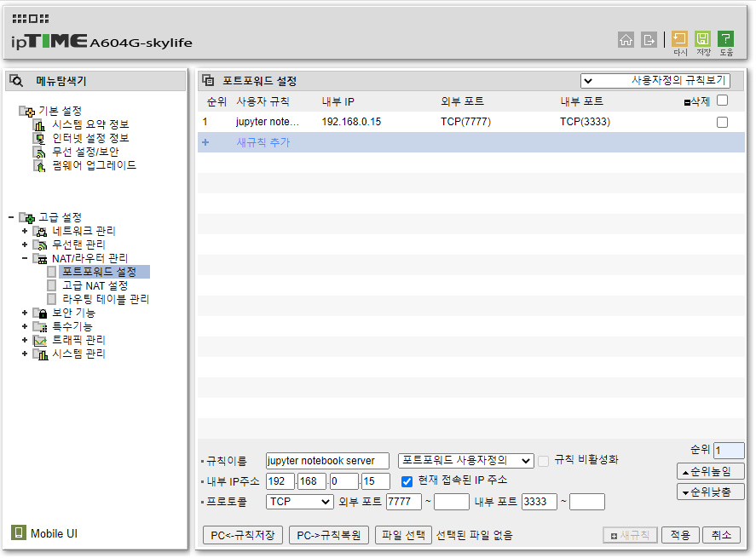
Task: Open 펌웨어 업그레이드 menu item
Action: tap(94, 165)
